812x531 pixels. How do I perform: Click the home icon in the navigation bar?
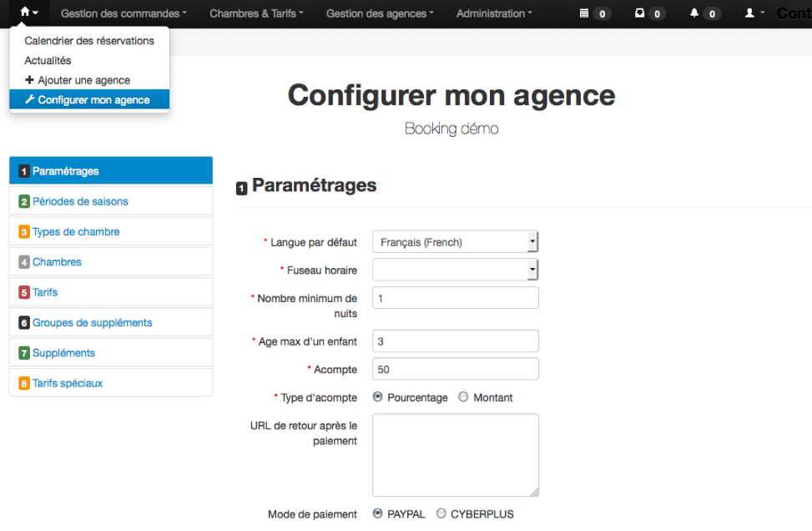tap(25, 13)
